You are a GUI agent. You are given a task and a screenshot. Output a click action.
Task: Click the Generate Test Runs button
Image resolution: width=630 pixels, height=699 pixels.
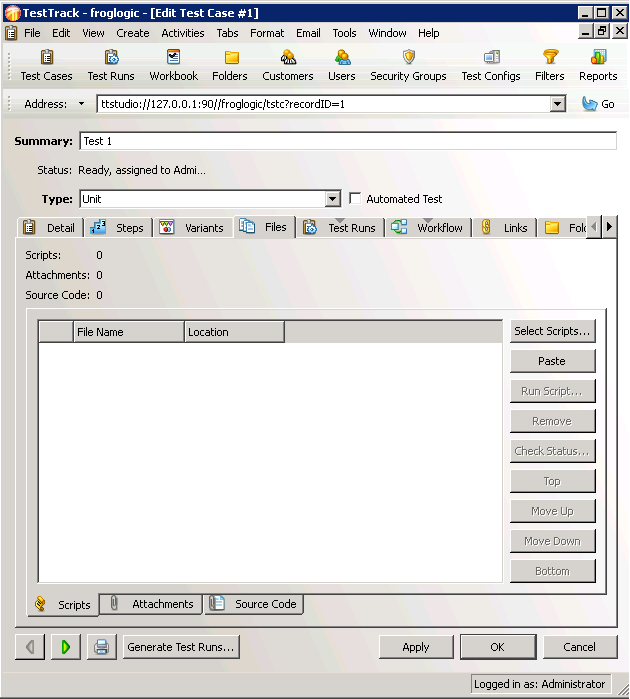coord(181,647)
